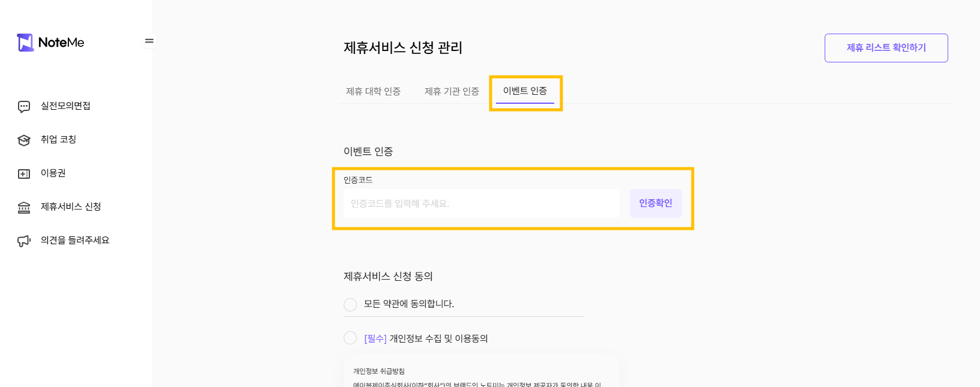
Task: Switch to 제휴 기관 인증 tab
Action: (x=452, y=91)
